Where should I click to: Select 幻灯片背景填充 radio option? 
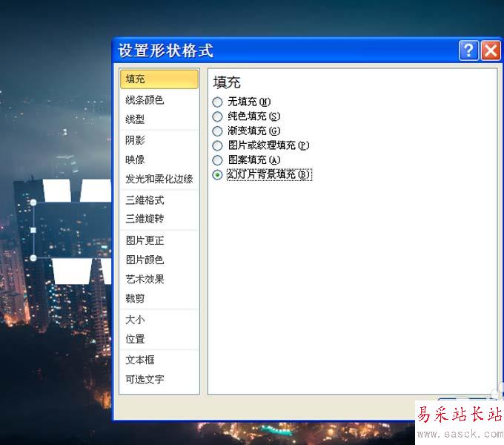click(x=217, y=175)
